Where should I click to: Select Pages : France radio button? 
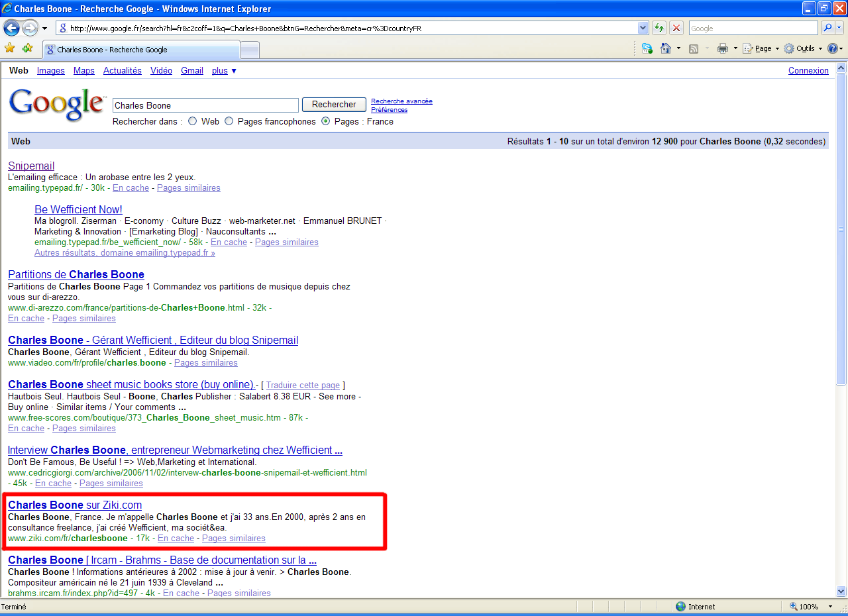coord(325,121)
